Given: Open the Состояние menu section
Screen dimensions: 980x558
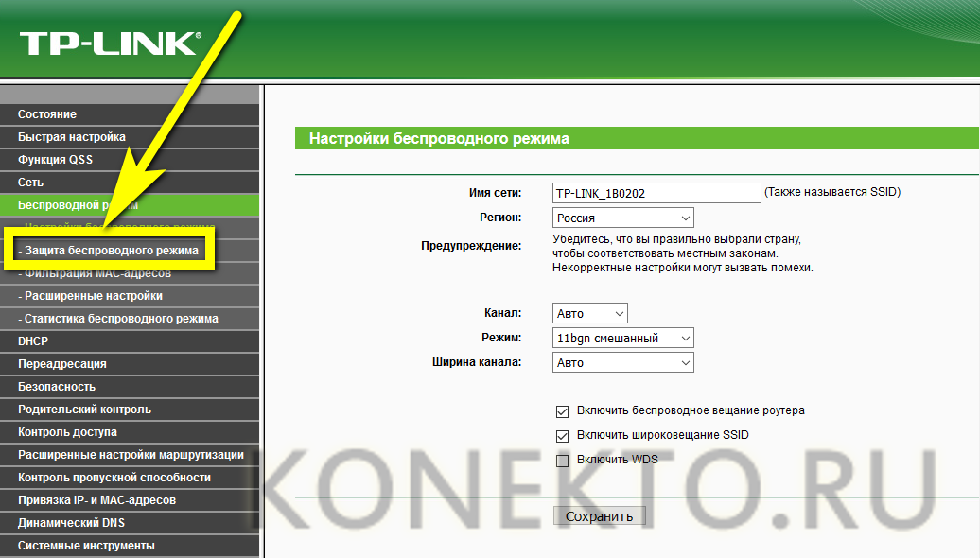Looking at the screenshot, I should (130, 114).
